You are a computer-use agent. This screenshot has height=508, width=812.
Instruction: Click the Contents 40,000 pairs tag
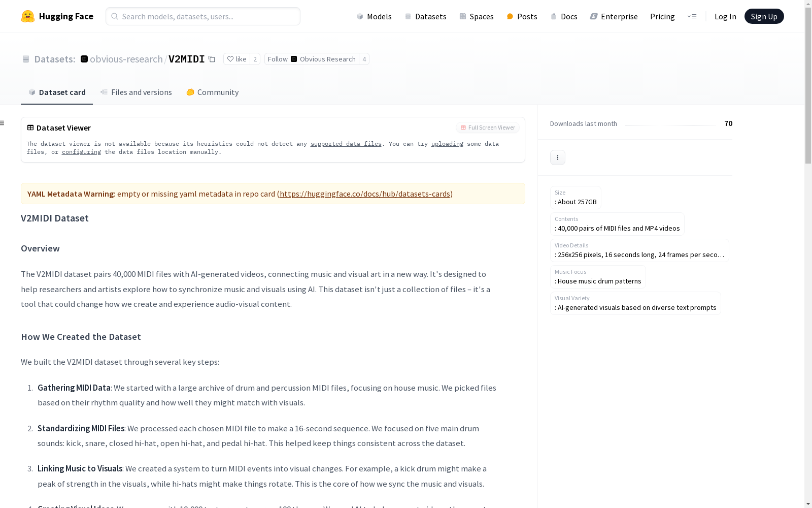coord(617,224)
